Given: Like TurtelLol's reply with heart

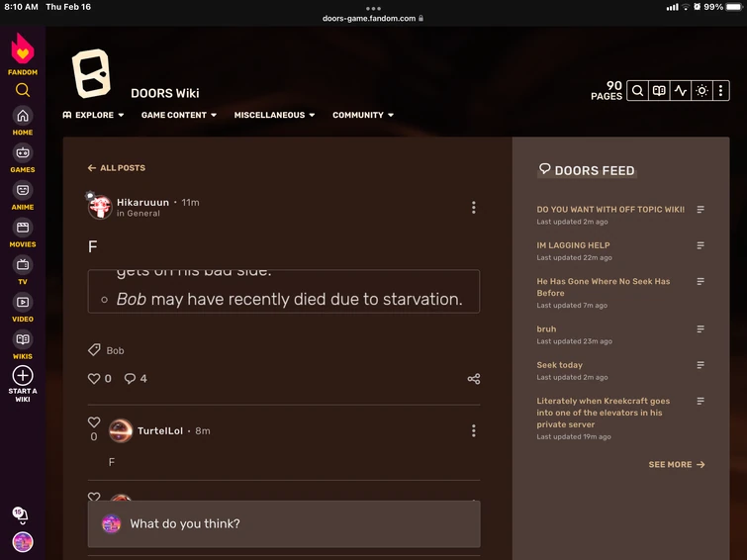Looking at the screenshot, I should click(x=94, y=422).
